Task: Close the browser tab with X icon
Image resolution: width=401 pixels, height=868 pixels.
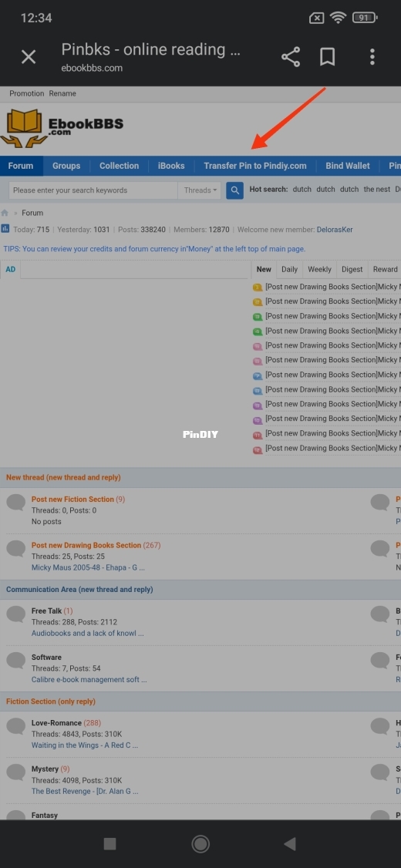Action: (x=29, y=56)
